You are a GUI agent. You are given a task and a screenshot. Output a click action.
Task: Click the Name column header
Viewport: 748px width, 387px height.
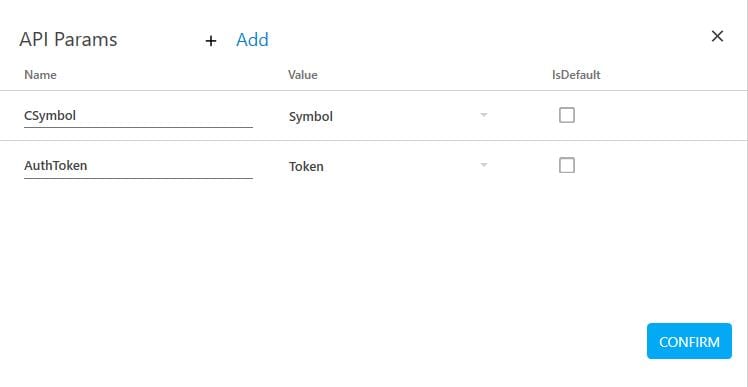[40, 75]
